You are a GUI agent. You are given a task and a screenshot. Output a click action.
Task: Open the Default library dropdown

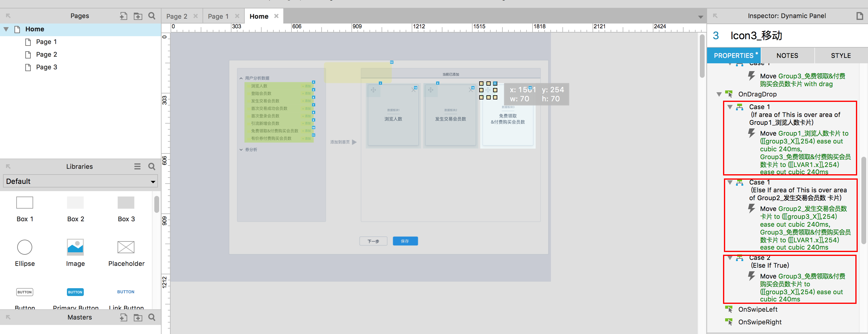pos(153,182)
